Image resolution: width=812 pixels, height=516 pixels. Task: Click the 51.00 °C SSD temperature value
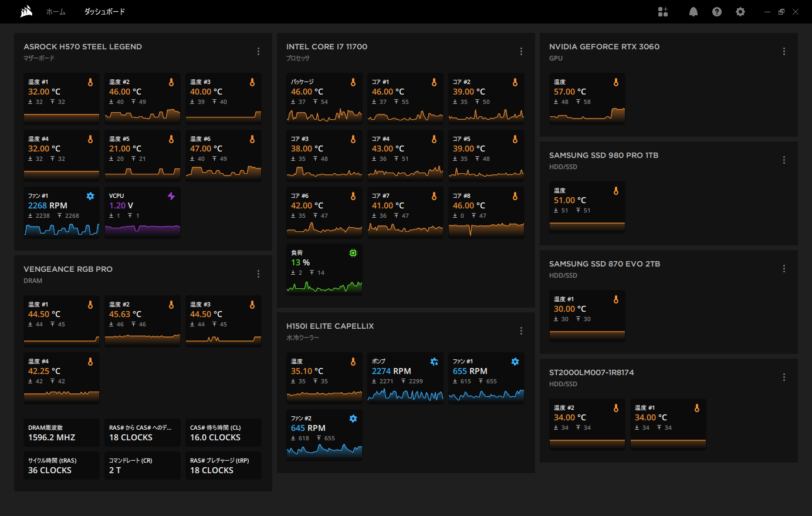pyautogui.click(x=570, y=200)
